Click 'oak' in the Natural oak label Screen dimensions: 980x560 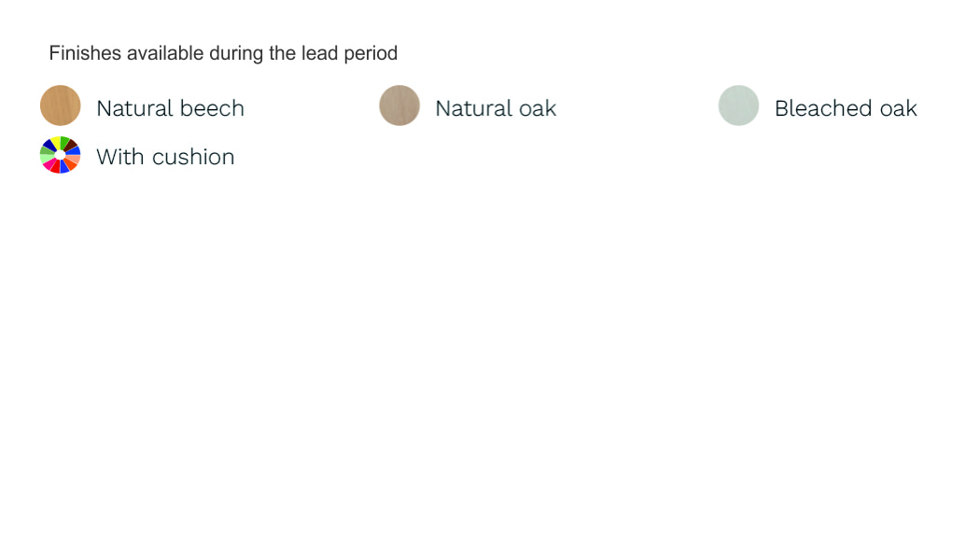[538, 108]
